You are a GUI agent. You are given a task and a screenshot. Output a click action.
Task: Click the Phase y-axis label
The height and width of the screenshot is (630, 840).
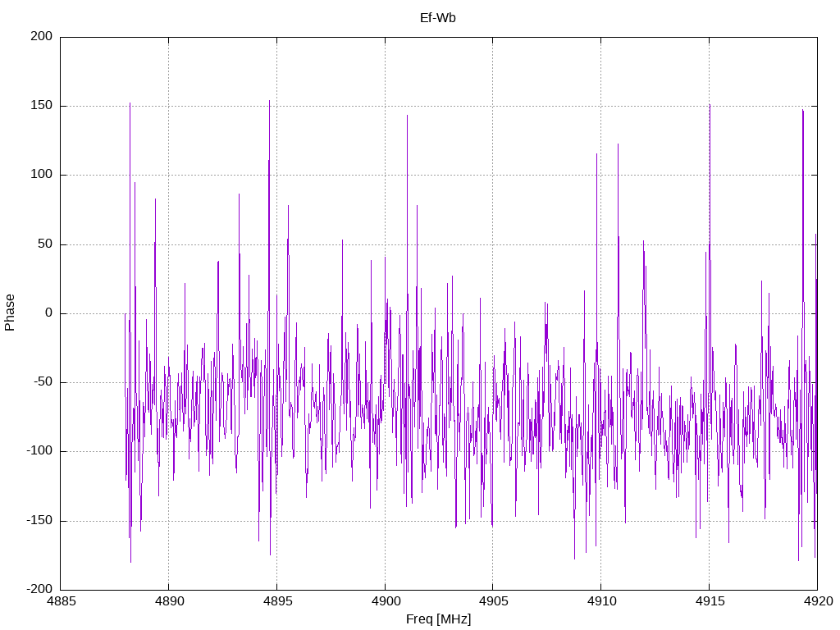coord(10,313)
